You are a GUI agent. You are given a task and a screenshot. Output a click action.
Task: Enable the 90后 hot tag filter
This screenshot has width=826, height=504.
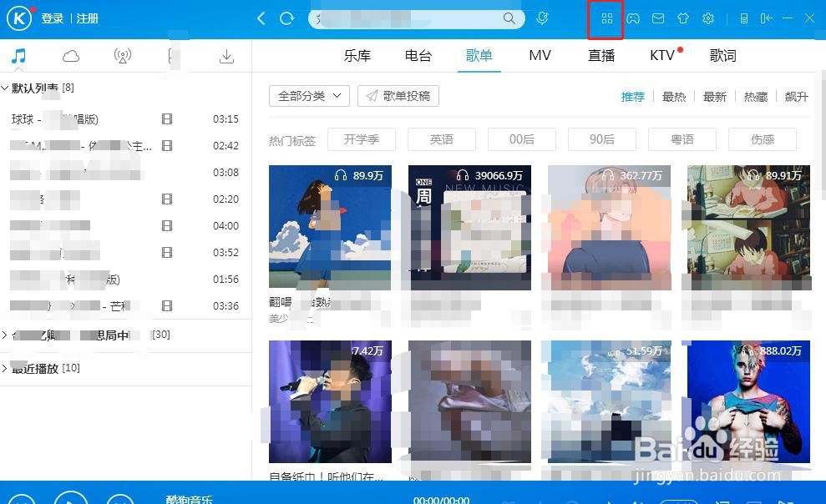(x=601, y=139)
